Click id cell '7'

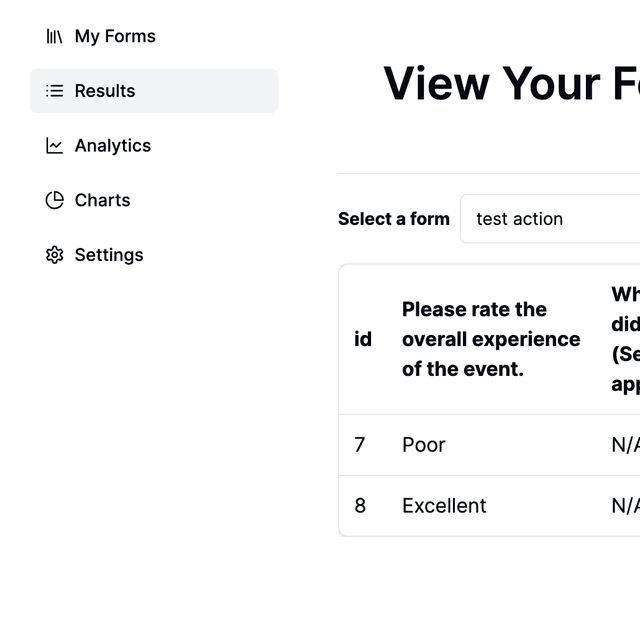[360, 445]
